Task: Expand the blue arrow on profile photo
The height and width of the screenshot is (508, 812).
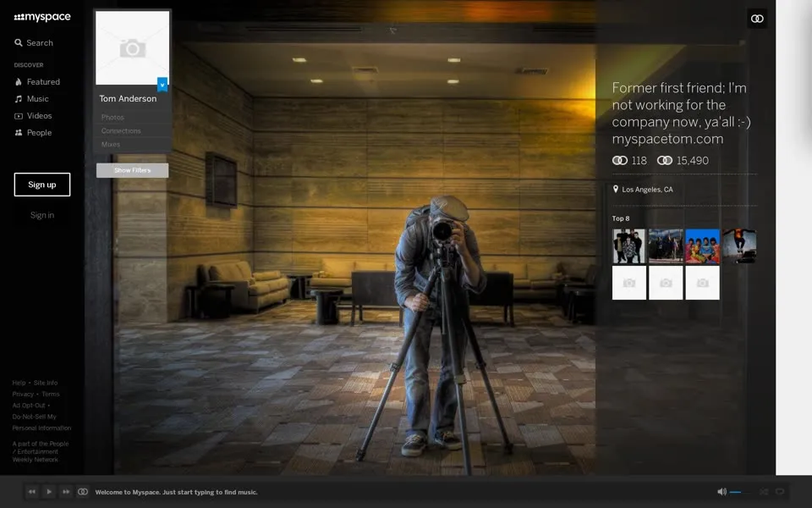Action: [162, 85]
